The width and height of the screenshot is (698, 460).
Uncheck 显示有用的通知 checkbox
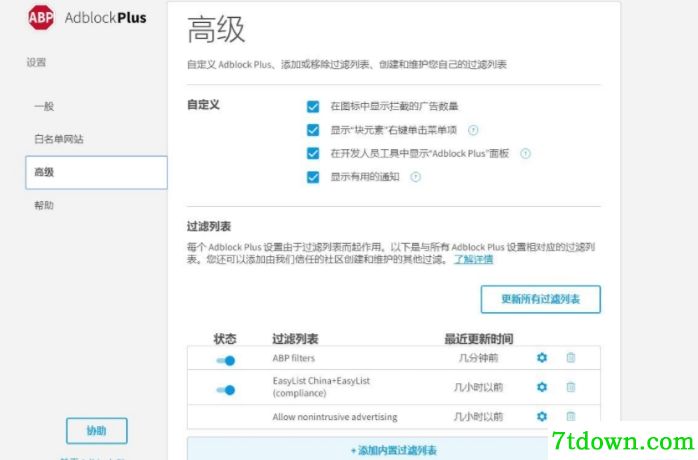tap(313, 177)
